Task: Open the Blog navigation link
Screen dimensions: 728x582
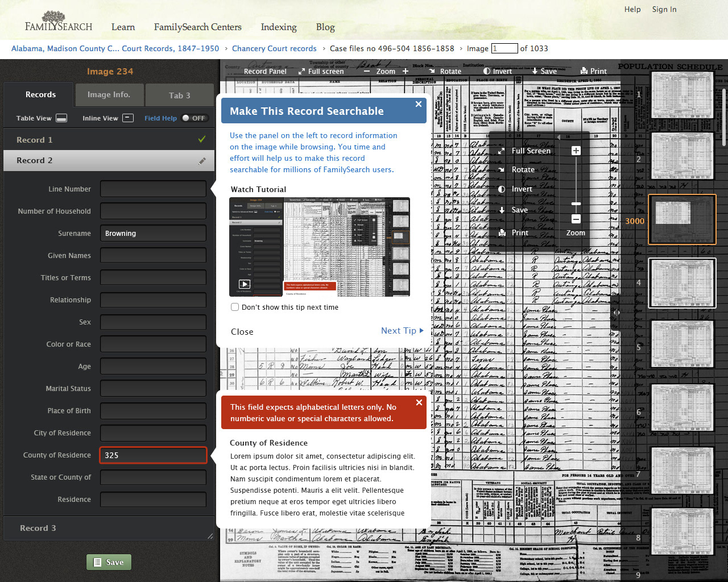Action: point(325,27)
